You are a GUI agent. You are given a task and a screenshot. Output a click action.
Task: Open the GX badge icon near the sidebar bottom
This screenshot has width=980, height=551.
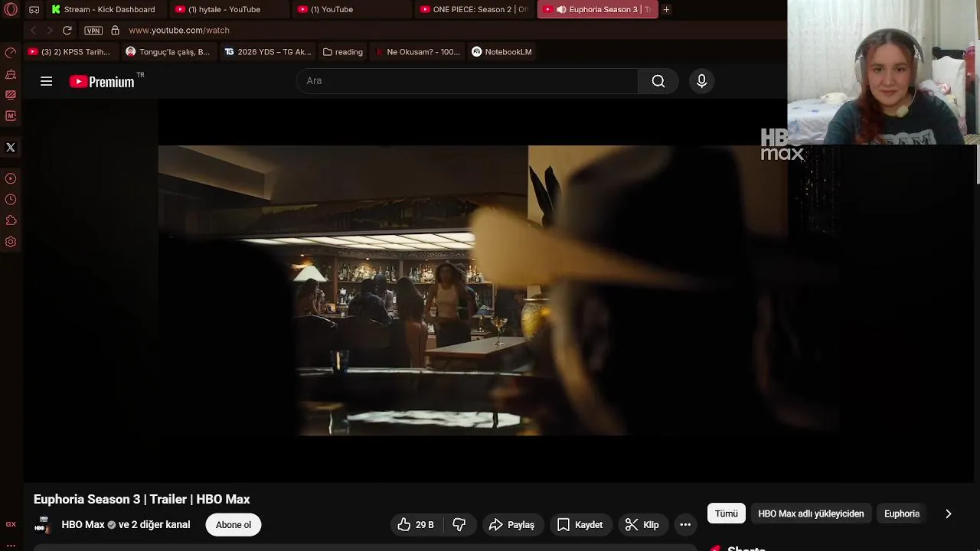pyautogui.click(x=11, y=524)
